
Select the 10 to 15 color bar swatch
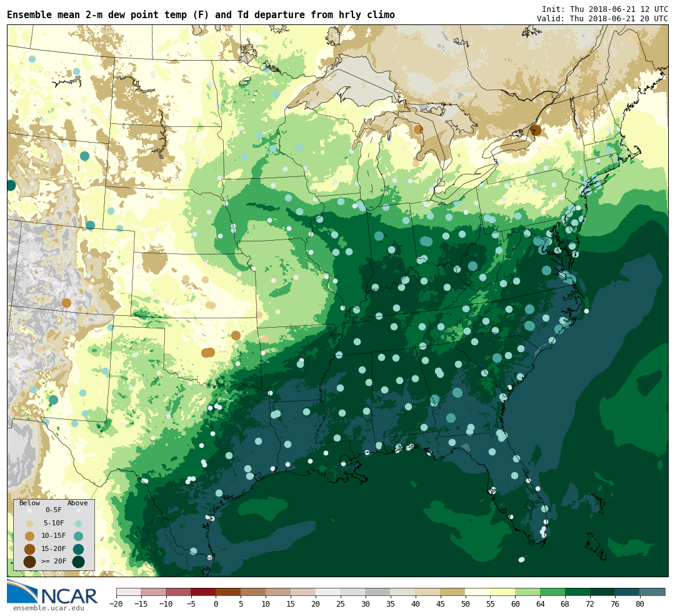pos(278,592)
